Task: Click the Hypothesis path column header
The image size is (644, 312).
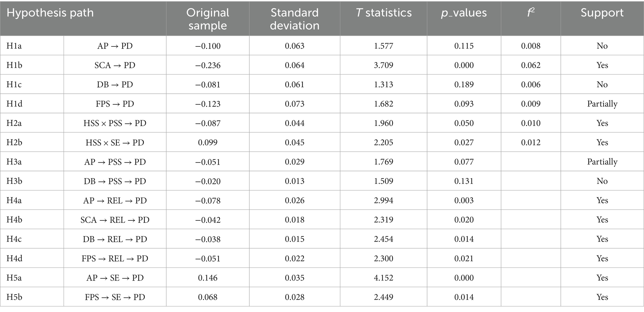Action: (50, 13)
